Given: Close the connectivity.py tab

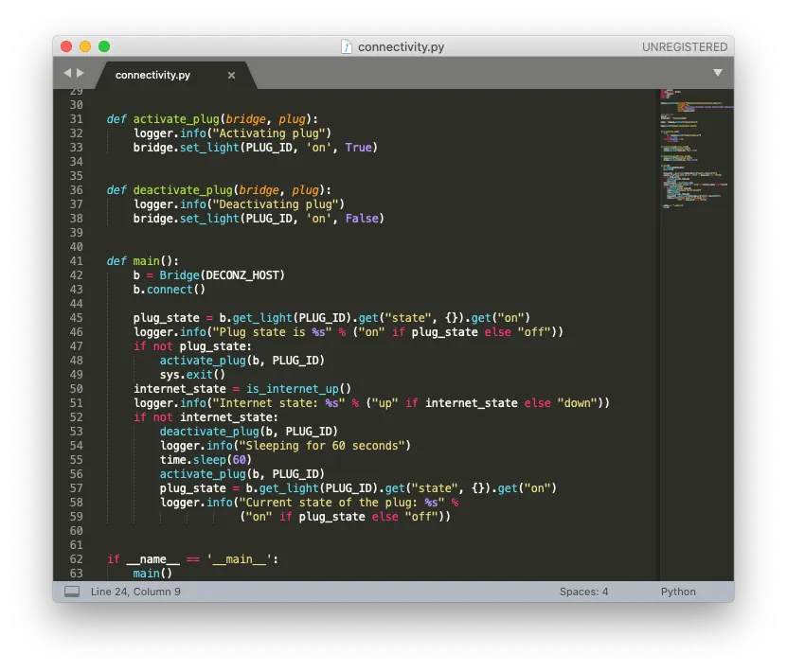Looking at the screenshot, I should tap(231, 75).
